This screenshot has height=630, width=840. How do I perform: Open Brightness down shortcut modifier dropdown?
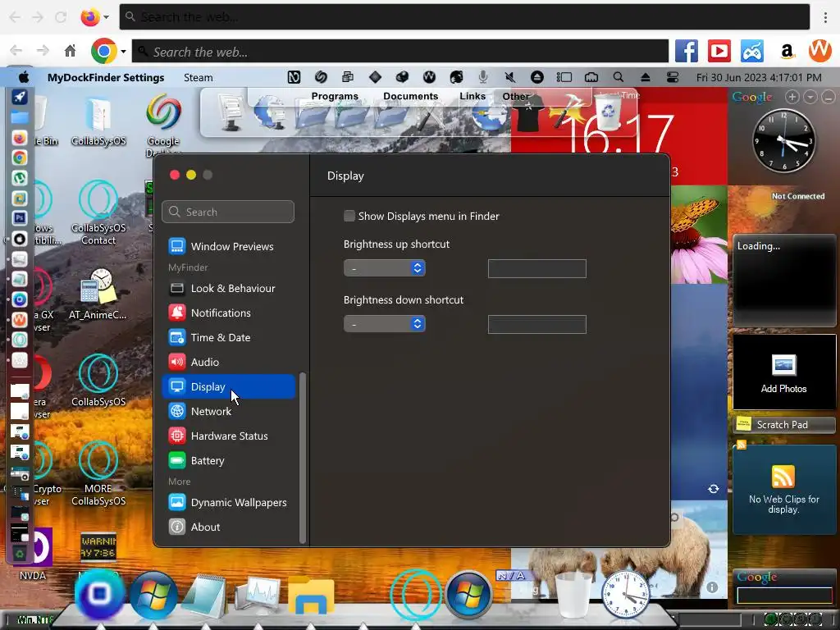point(384,323)
